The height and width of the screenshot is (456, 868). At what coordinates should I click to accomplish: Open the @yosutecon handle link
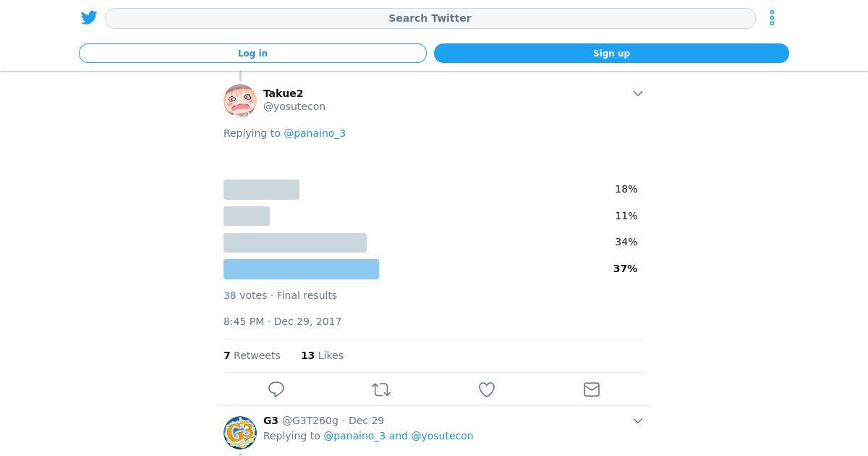pyautogui.click(x=294, y=106)
